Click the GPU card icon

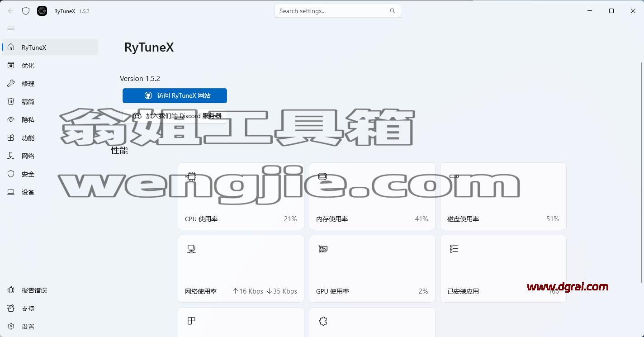323,249
